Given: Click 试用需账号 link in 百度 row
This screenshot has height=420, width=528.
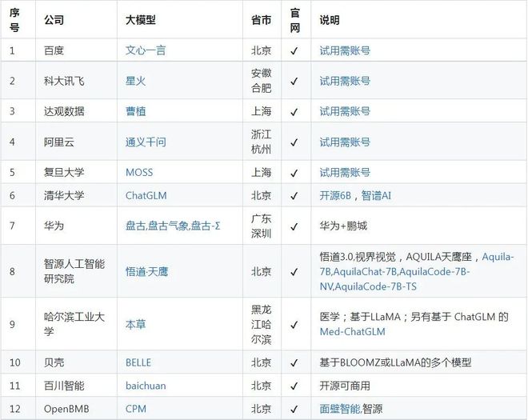Looking at the screenshot, I should coord(345,50).
